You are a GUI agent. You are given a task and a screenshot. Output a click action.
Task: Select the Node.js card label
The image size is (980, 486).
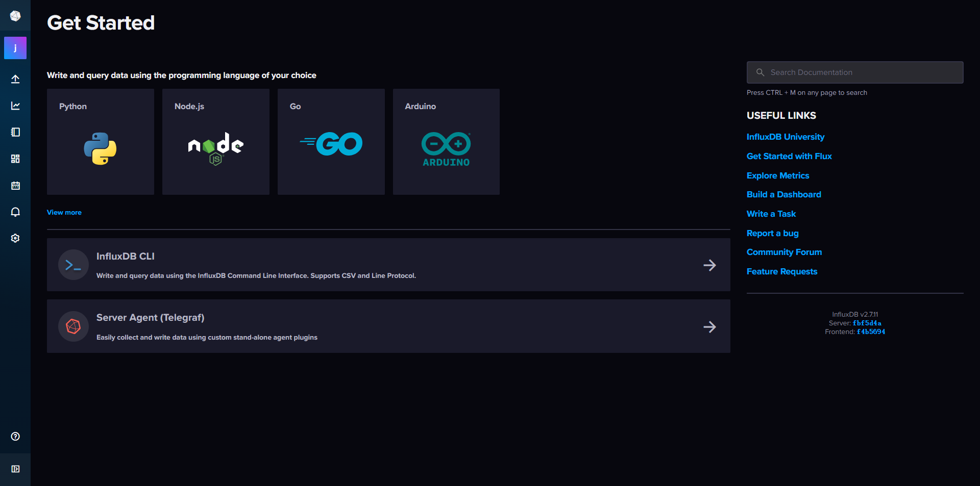coord(189,106)
